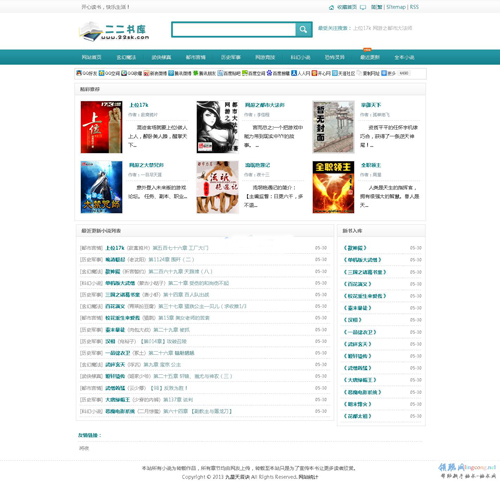Open the 暂无封面 placeholder cover
Screen dimensions: 500x484
point(333,127)
